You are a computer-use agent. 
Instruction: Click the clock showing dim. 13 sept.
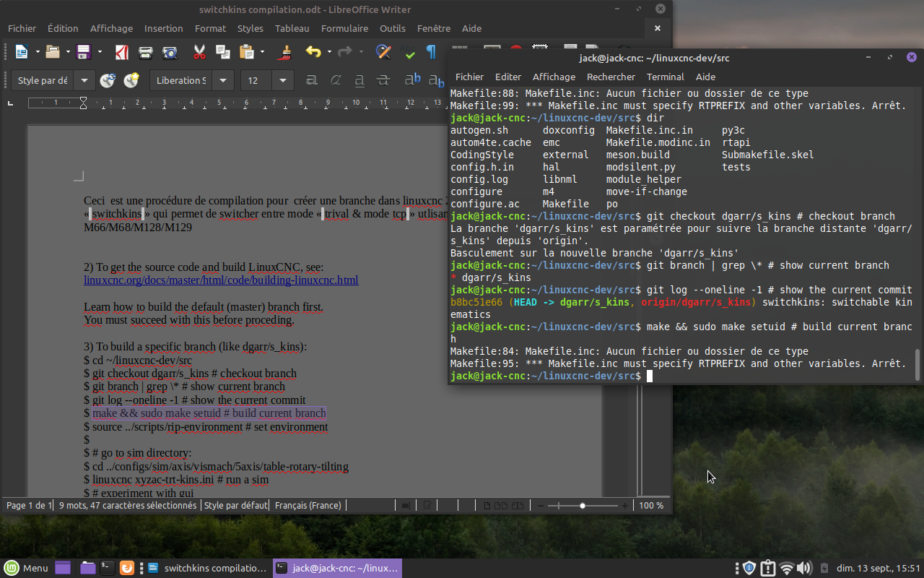point(879,568)
